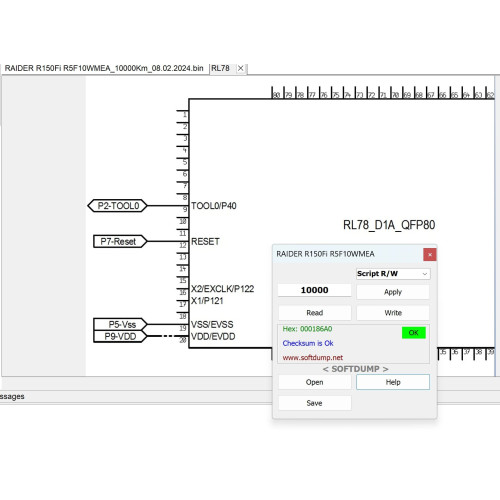500x500 pixels.
Task: Close the RL78 tab with X icon
Action: [x=240, y=68]
